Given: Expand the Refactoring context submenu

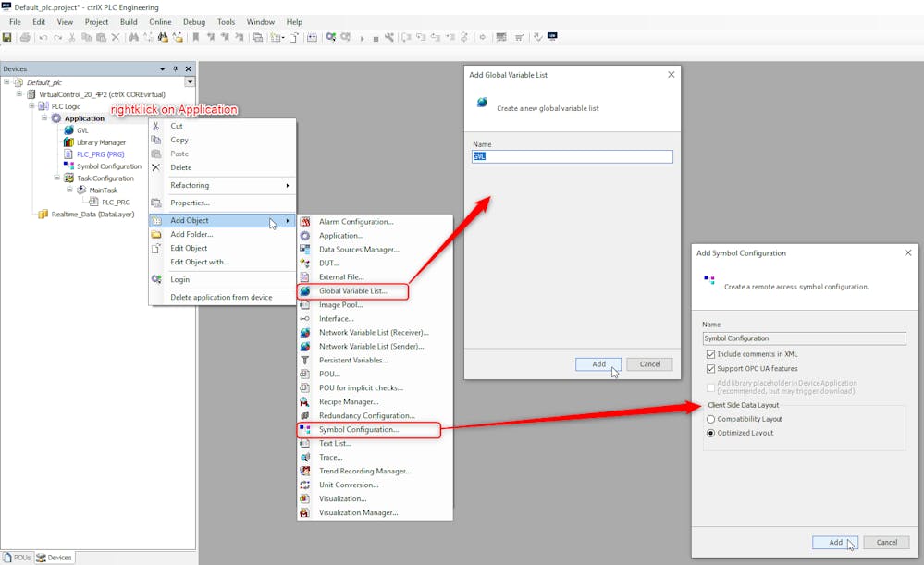Looking at the screenshot, I should (x=222, y=186).
